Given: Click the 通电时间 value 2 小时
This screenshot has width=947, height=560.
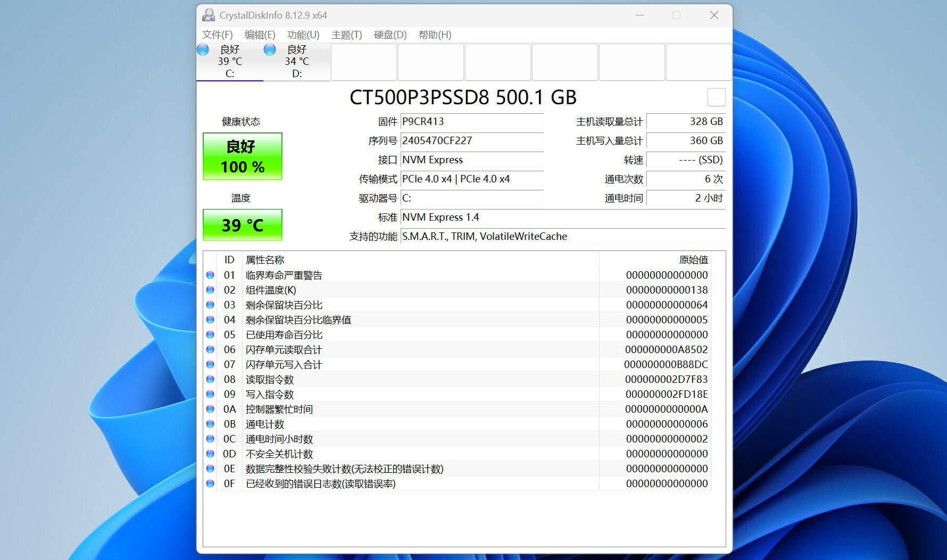Looking at the screenshot, I should [686, 198].
